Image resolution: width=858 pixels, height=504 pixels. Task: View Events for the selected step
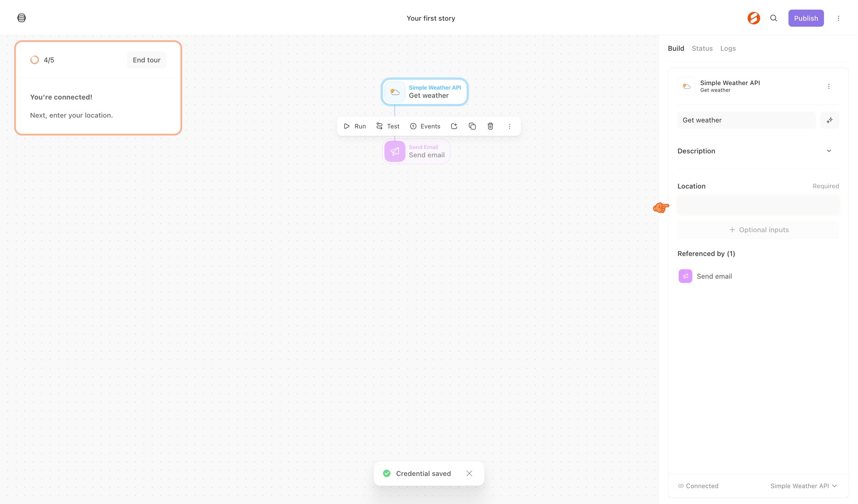pyautogui.click(x=425, y=126)
